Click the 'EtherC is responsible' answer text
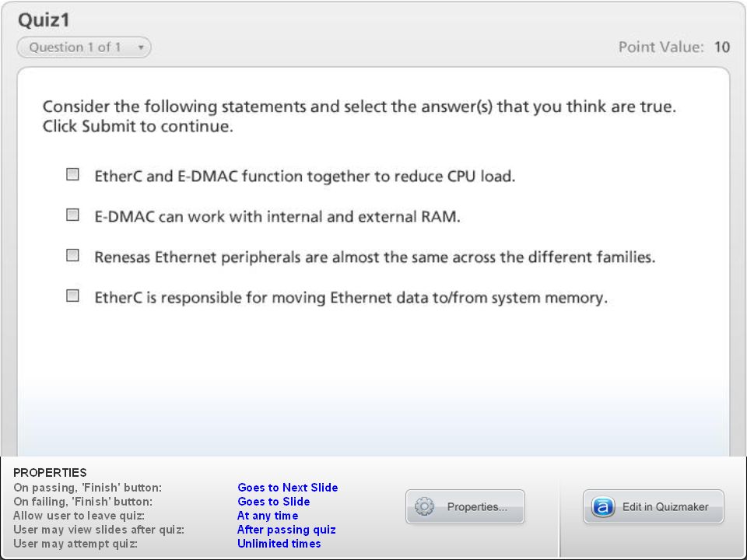Viewport: 747px width, 560px height. pos(351,298)
